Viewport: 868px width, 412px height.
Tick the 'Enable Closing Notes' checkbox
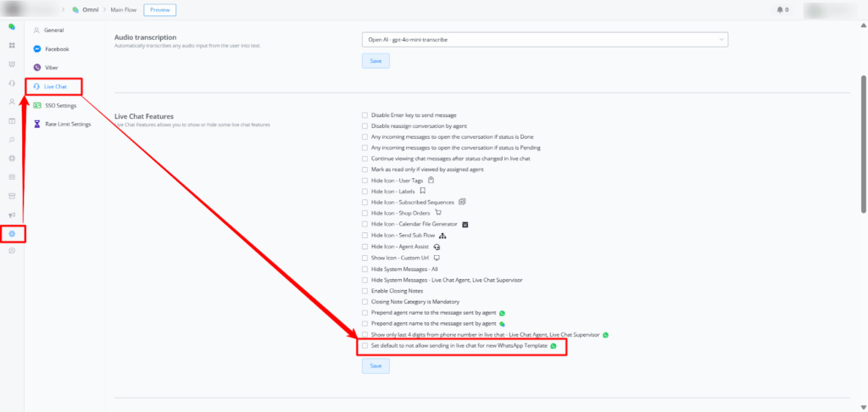(364, 291)
